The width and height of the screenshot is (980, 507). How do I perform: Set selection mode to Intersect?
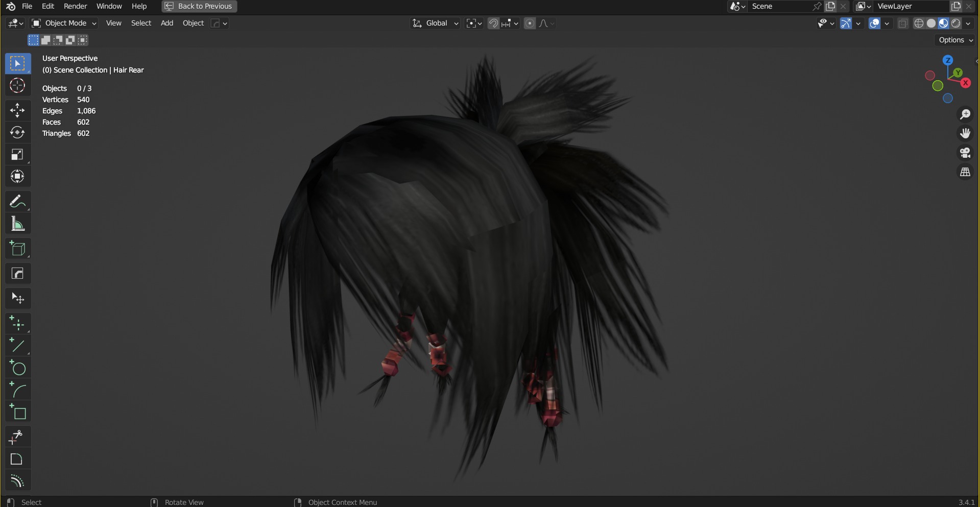[83, 40]
